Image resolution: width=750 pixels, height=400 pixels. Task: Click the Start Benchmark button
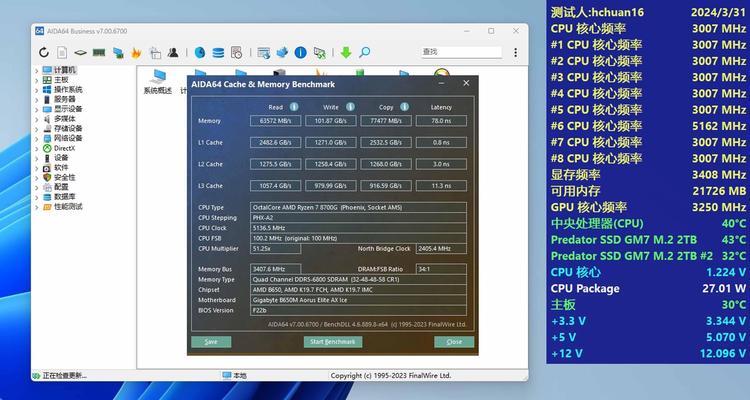(333, 342)
